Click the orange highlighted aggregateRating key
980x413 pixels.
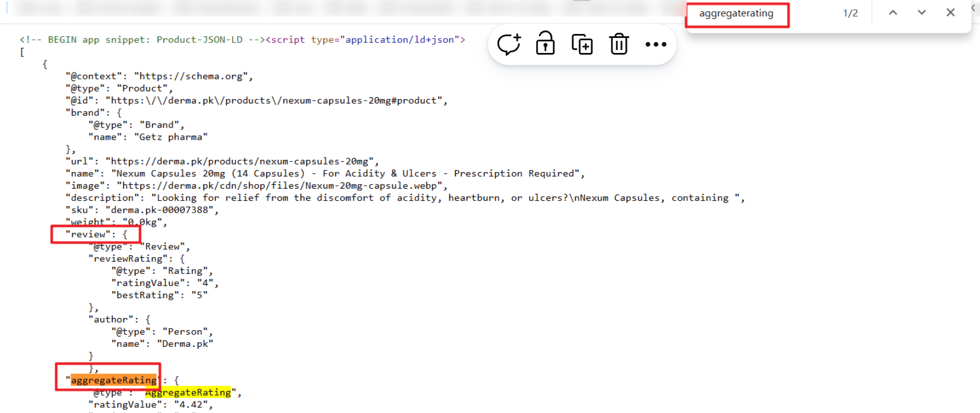(x=113, y=380)
